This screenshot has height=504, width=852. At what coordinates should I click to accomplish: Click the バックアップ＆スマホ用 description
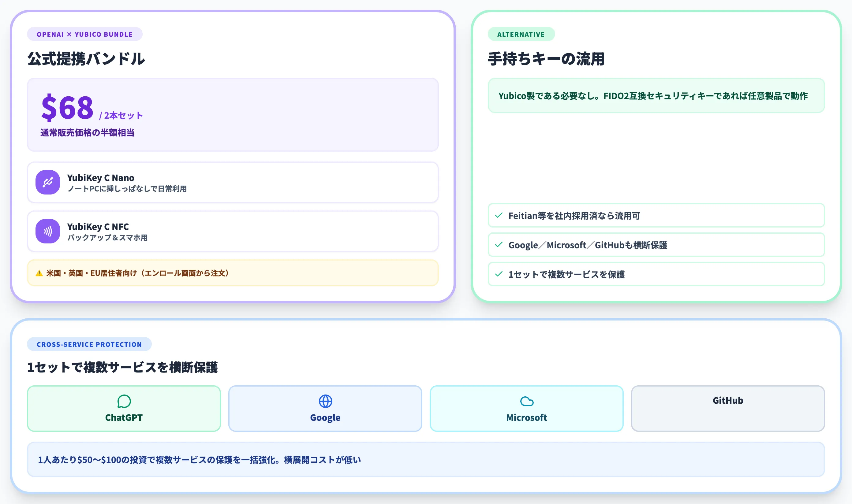[107, 238]
